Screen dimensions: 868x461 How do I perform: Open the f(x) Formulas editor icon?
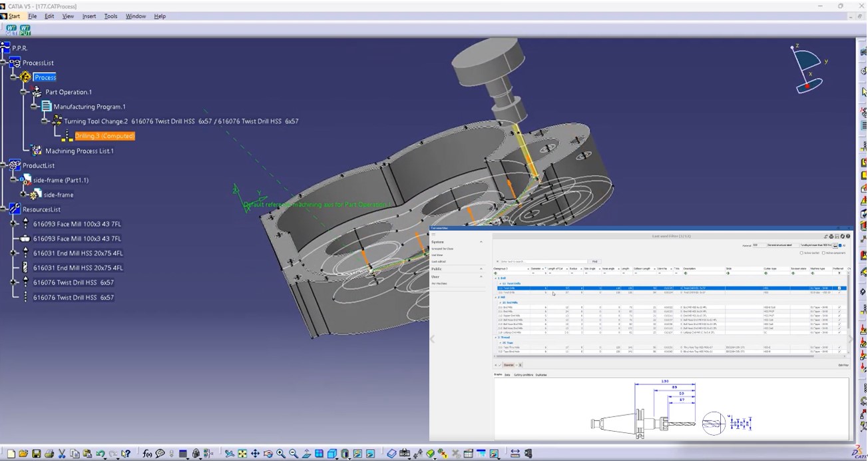pos(146,454)
